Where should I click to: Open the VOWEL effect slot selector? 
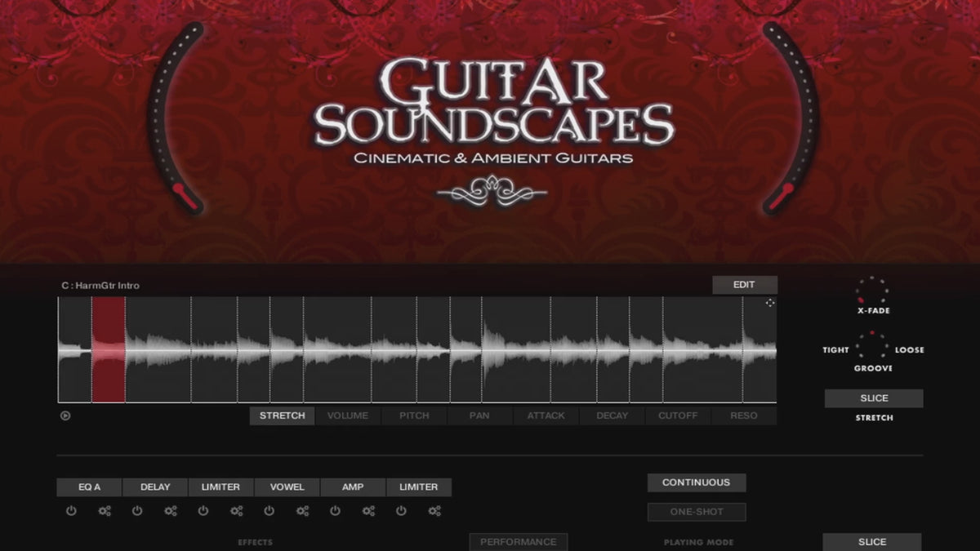[x=287, y=487]
